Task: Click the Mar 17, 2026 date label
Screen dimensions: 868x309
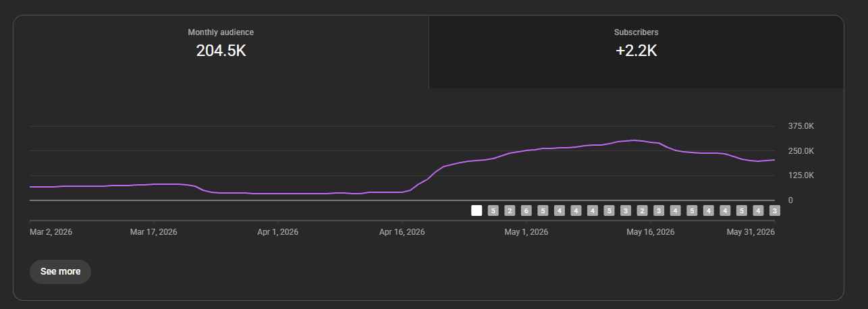Action: tap(154, 232)
